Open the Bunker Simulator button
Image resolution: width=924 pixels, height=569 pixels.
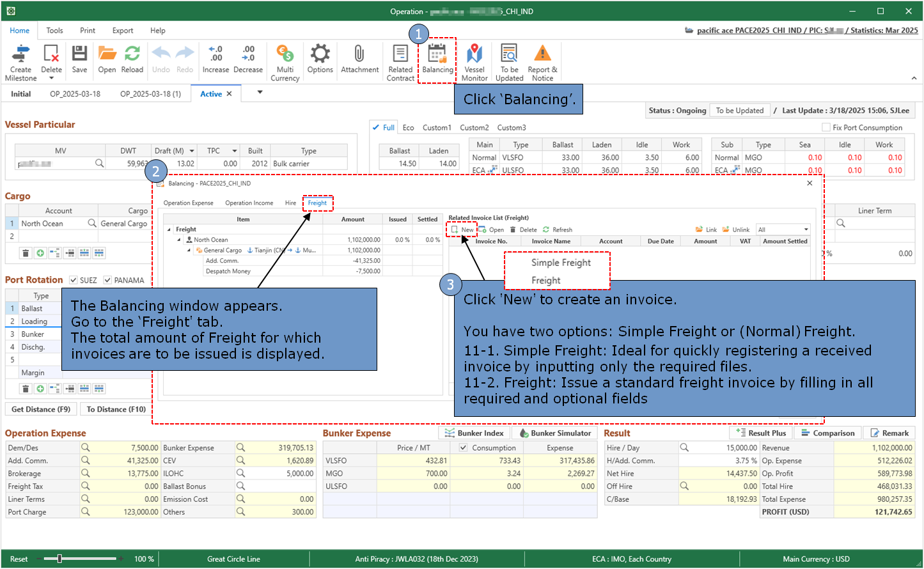pos(555,433)
